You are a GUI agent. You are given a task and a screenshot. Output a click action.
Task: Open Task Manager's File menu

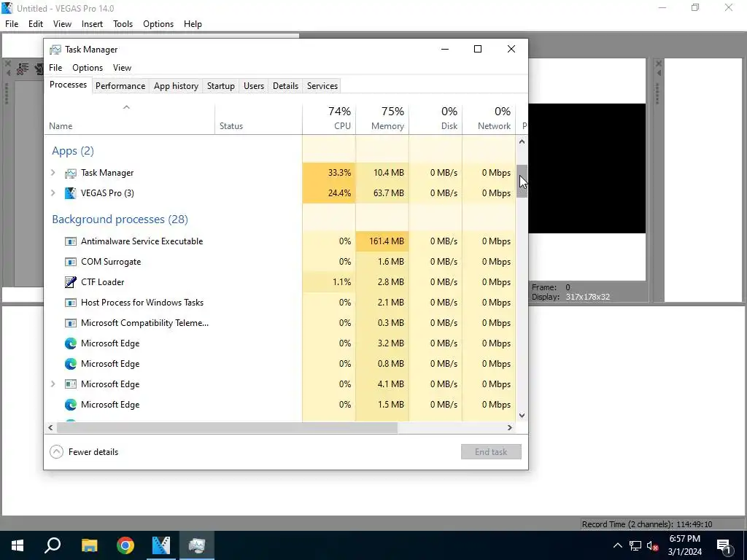55,68
